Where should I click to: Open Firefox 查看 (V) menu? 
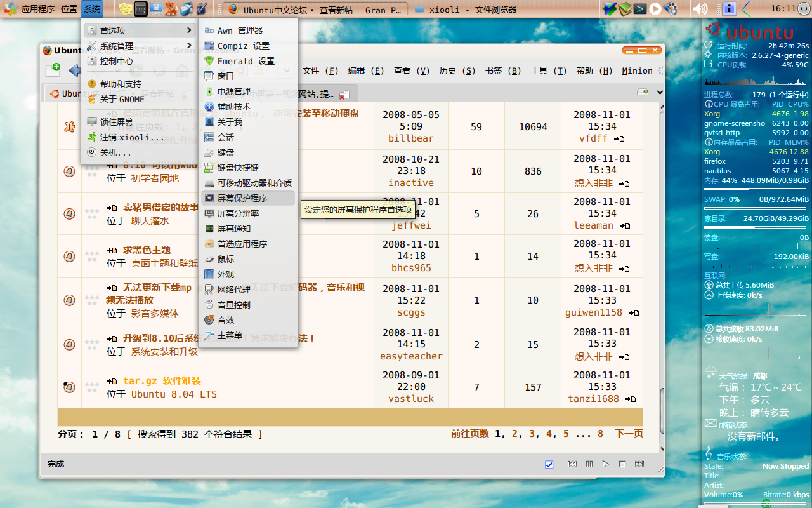pyautogui.click(x=412, y=70)
